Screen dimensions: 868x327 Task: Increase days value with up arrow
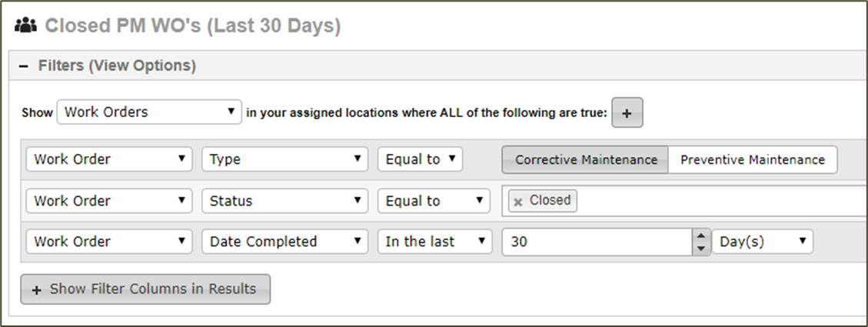[x=701, y=236]
